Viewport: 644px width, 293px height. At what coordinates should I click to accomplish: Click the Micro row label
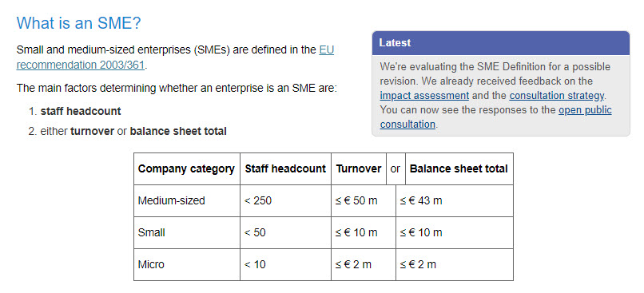coord(187,265)
